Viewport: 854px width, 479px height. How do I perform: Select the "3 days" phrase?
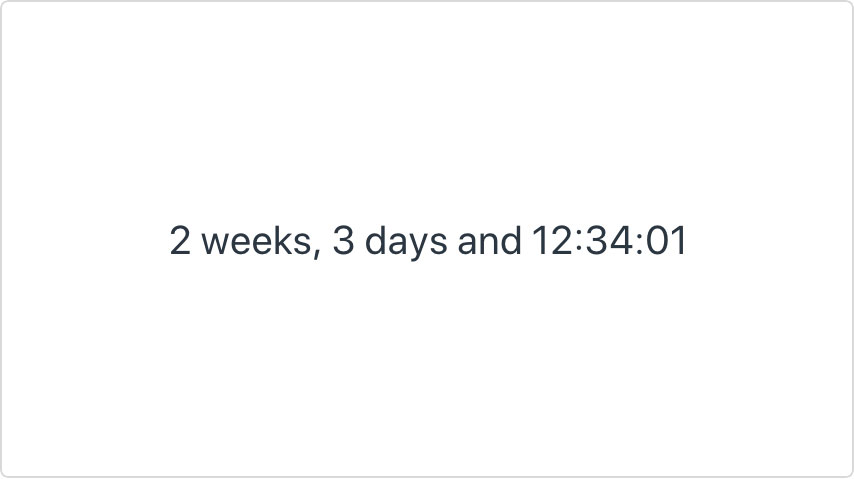point(390,243)
